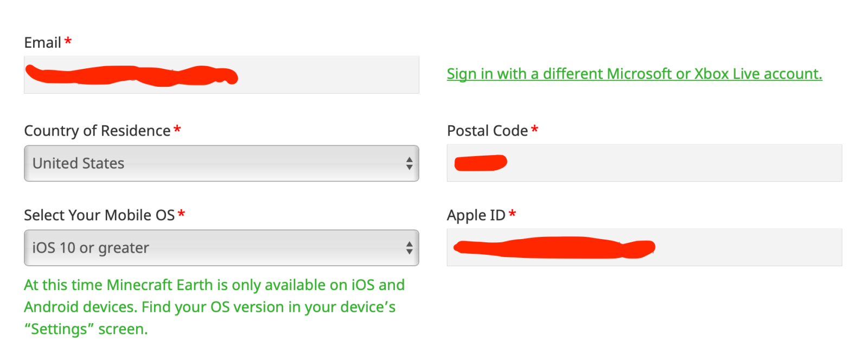Click the red redacted email address
The height and width of the screenshot is (347, 868).
[x=130, y=75]
